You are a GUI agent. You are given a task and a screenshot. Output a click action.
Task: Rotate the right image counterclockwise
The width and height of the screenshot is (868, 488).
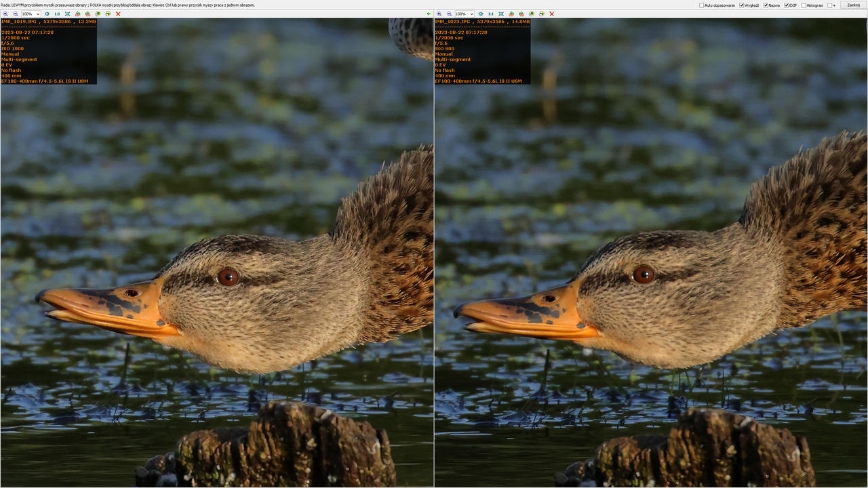[x=511, y=14]
